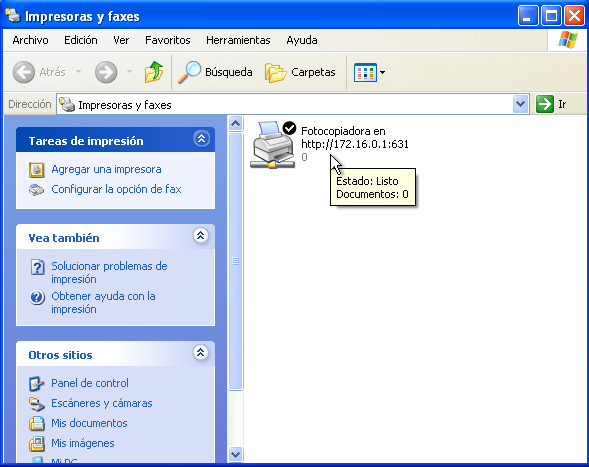Click the troubleshoot printing question-mark icon
This screenshot has height=467, width=589.
coord(37,268)
